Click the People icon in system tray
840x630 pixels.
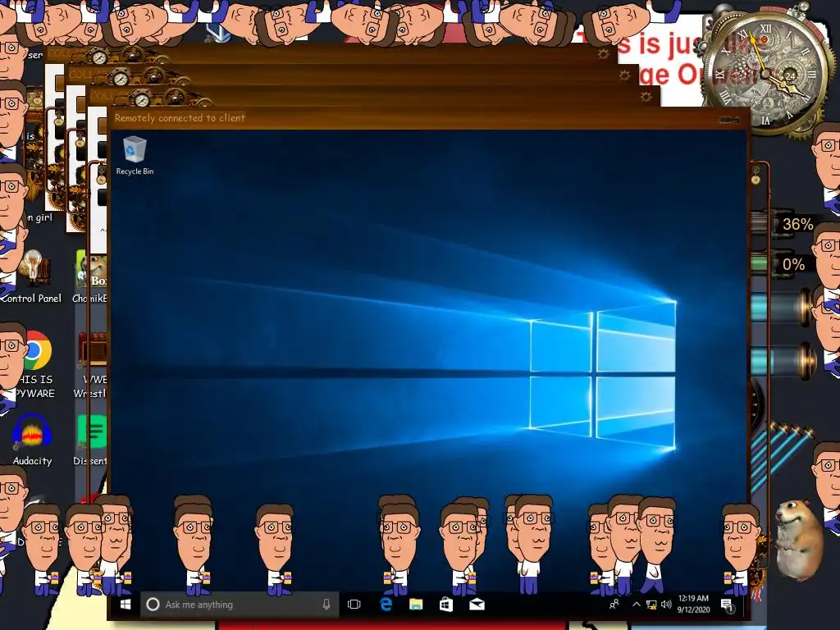tap(614, 605)
